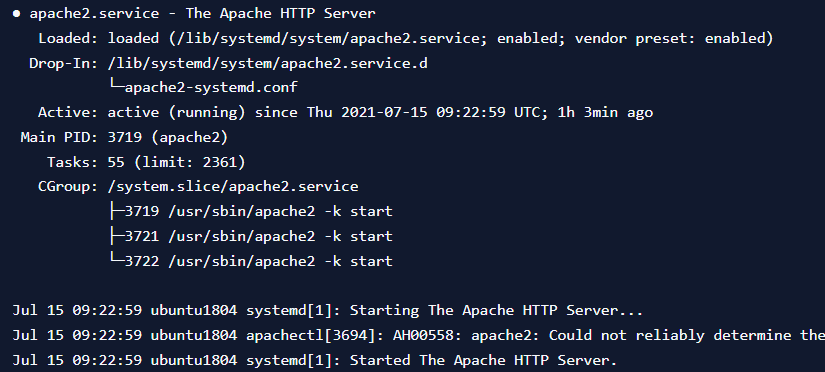
Task: Select process 3719 in the CGroup tree
Action: coord(258,212)
